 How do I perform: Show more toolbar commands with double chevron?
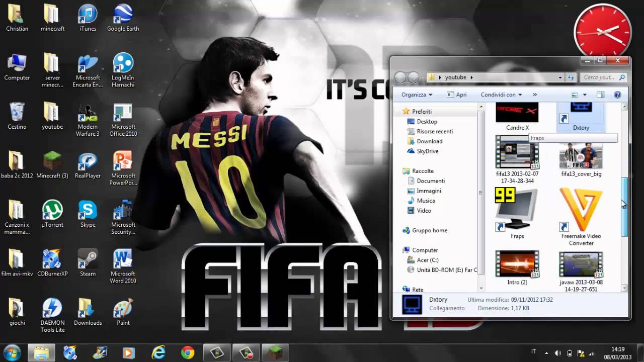[x=535, y=95]
